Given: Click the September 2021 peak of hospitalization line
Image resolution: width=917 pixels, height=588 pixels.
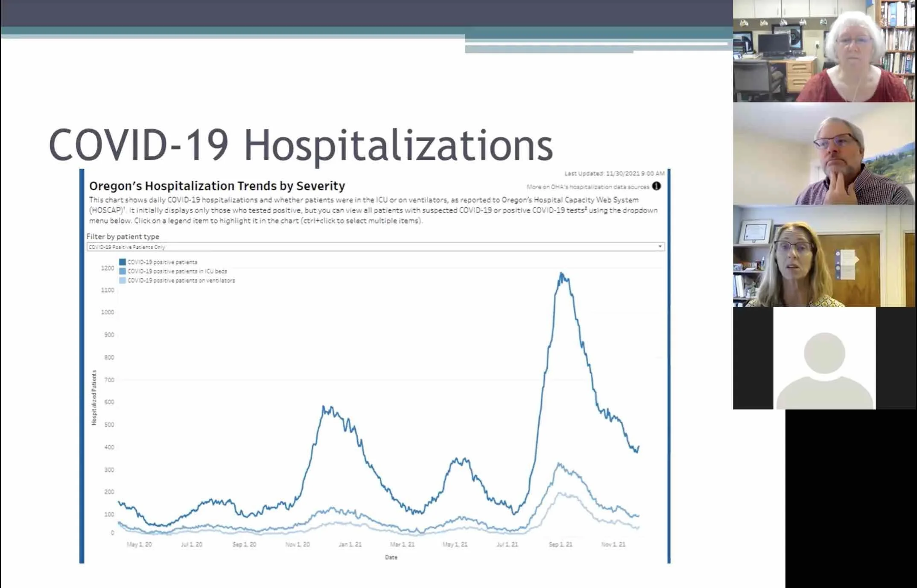Looking at the screenshot, I should pyautogui.click(x=562, y=274).
